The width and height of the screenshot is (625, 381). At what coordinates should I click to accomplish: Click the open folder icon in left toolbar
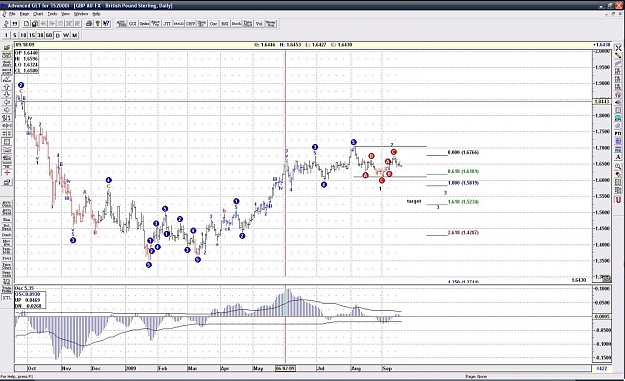(x=7, y=48)
